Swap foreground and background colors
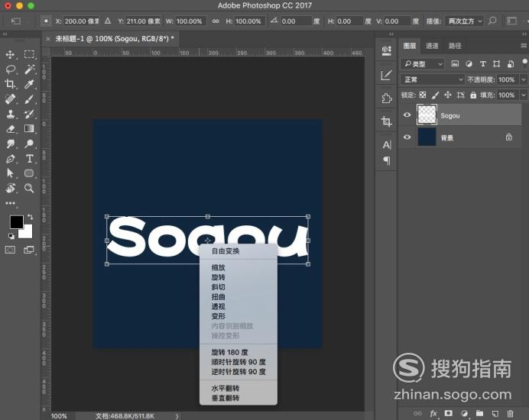Screen dimensions: 529x420 (x=30, y=217)
